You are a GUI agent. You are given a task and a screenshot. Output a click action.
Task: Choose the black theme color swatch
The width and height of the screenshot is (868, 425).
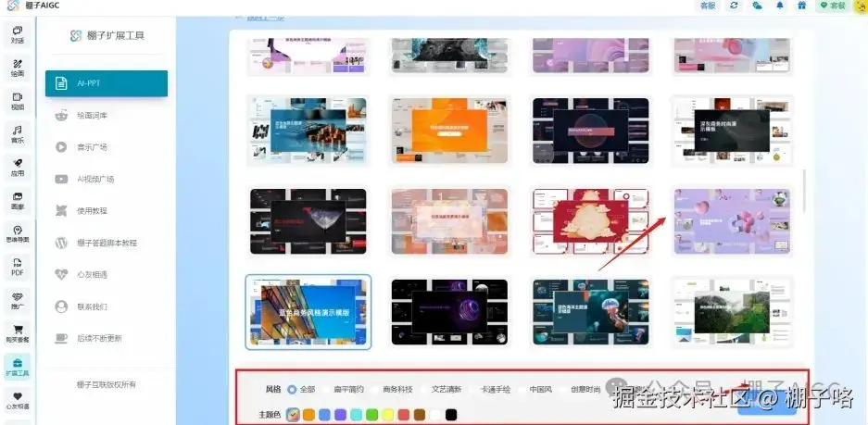point(451,415)
